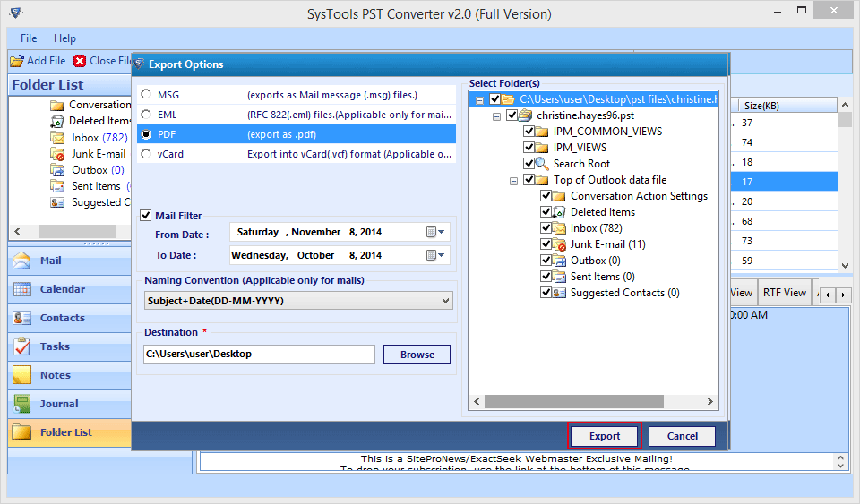860x504 pixels.
Task: Select the MSG export radio button
Action: tap(145, 94)
